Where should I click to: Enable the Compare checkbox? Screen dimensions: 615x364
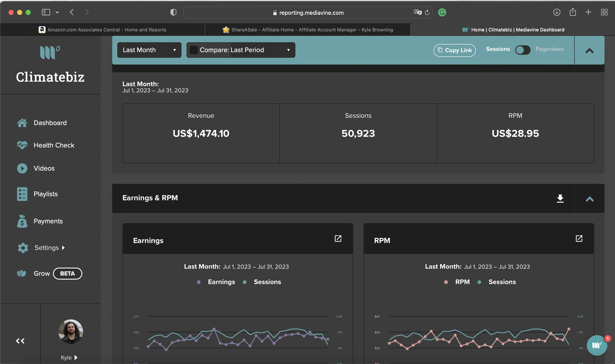193,50
